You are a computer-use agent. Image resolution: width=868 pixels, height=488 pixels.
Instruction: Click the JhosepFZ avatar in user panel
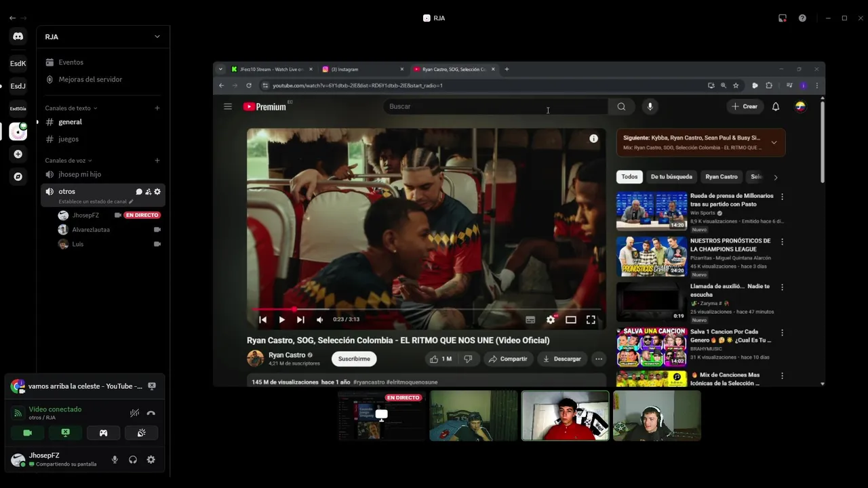click(x=18, y=460)
